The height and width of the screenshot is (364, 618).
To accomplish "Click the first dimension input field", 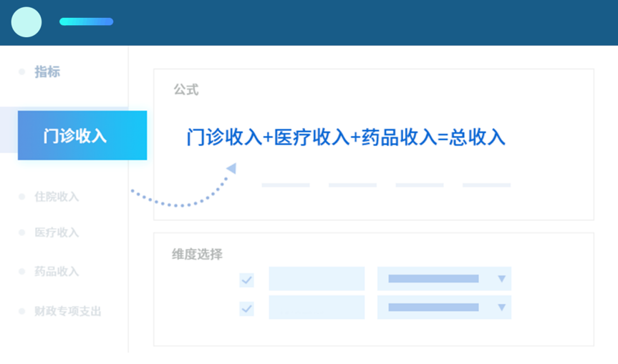I will pyautogui.click(x=317, y=279).
